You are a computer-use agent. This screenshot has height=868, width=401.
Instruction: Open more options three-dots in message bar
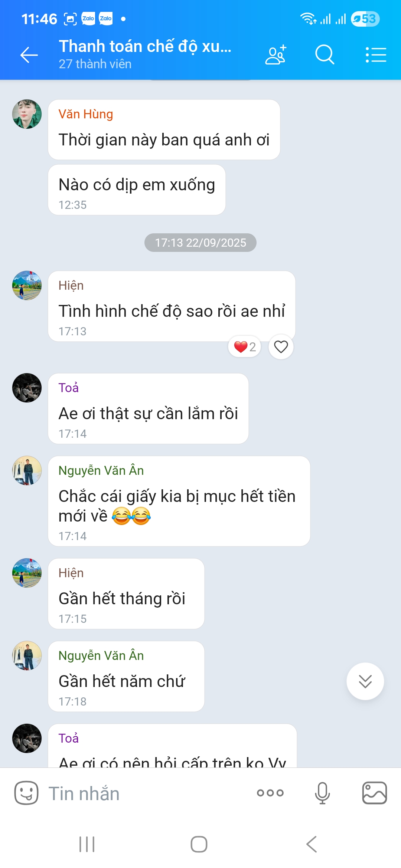pyautogui.click(x=270, y=793)
